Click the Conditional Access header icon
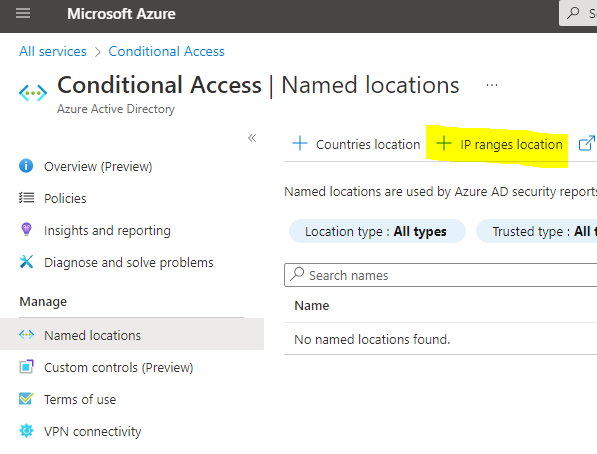 (33, 93)
